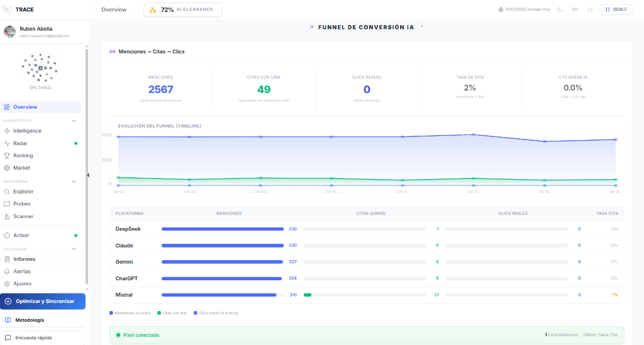Screen dimensions: 644x345
Task: Collapse the Investigar sidebar group
Action: click(74, 182)
